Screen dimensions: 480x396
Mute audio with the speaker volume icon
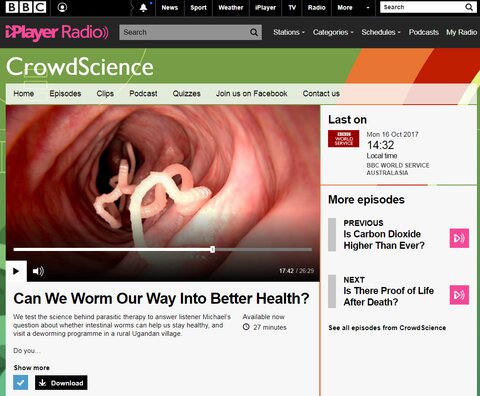38,271
